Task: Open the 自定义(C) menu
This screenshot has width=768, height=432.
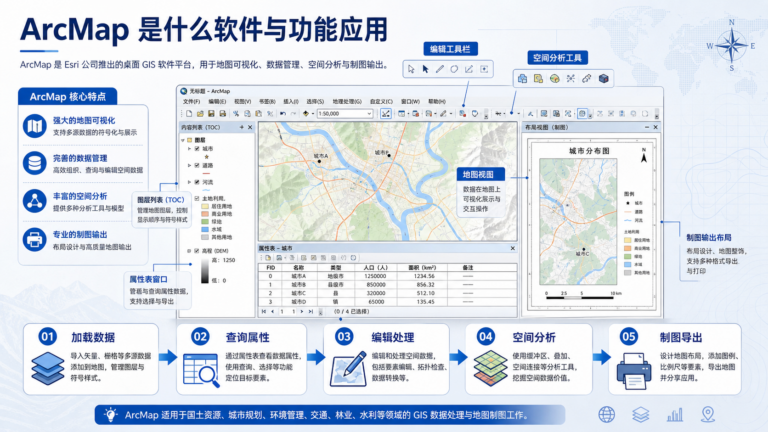Action: tap(381, 101)
